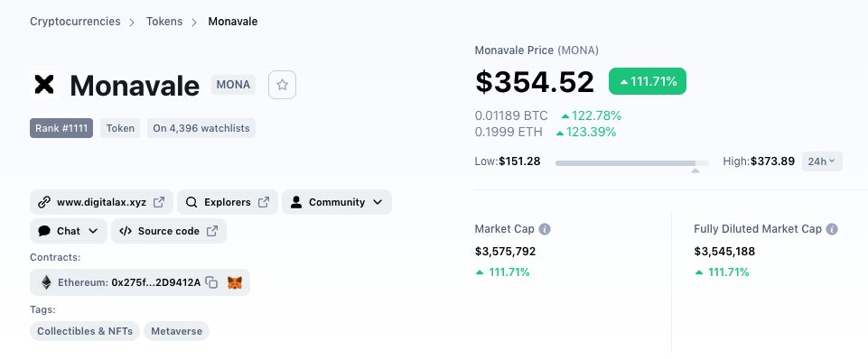Click the Explorers magnifier icon

[x=191, y=202]
